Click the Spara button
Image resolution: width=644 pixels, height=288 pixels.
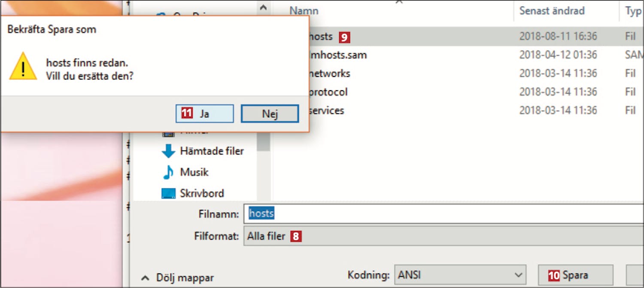(x=575, y=275)
